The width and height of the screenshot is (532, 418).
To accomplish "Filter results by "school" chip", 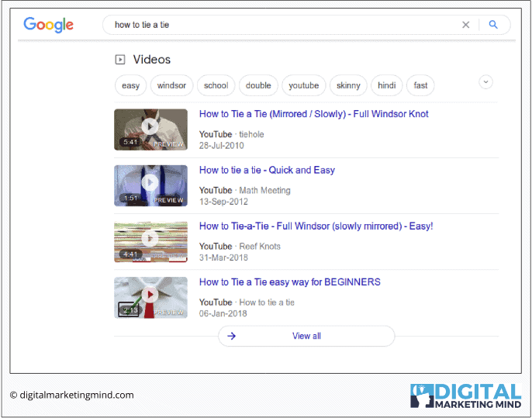I will tap(216, 85).
